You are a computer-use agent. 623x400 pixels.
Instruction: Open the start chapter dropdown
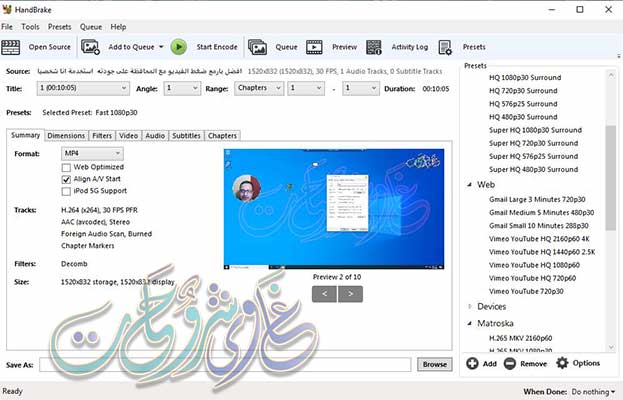point(306,88)
